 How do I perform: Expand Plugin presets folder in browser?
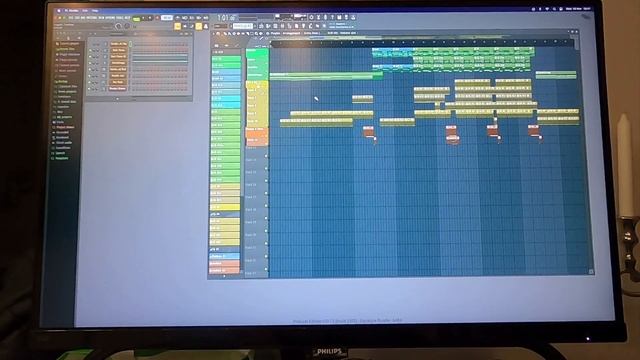point(68,60)
